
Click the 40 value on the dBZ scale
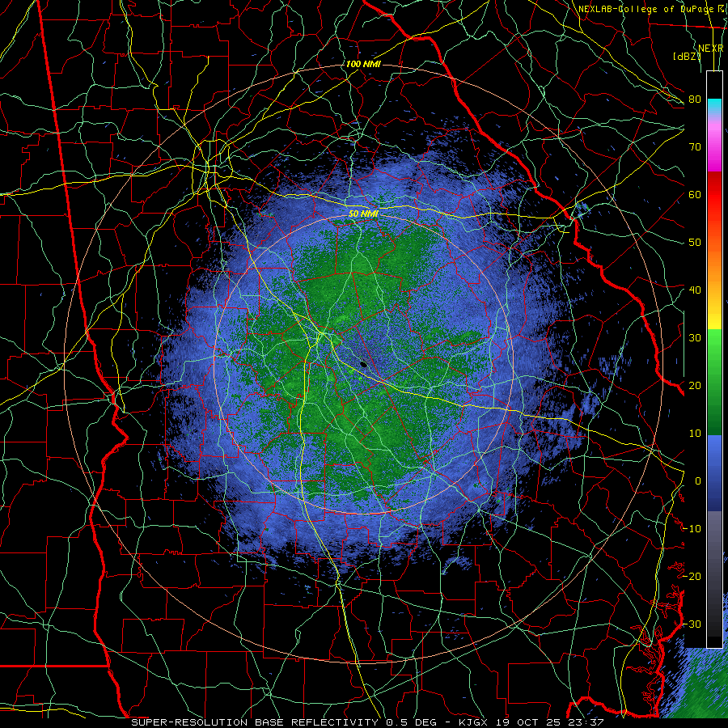point(695,290)
